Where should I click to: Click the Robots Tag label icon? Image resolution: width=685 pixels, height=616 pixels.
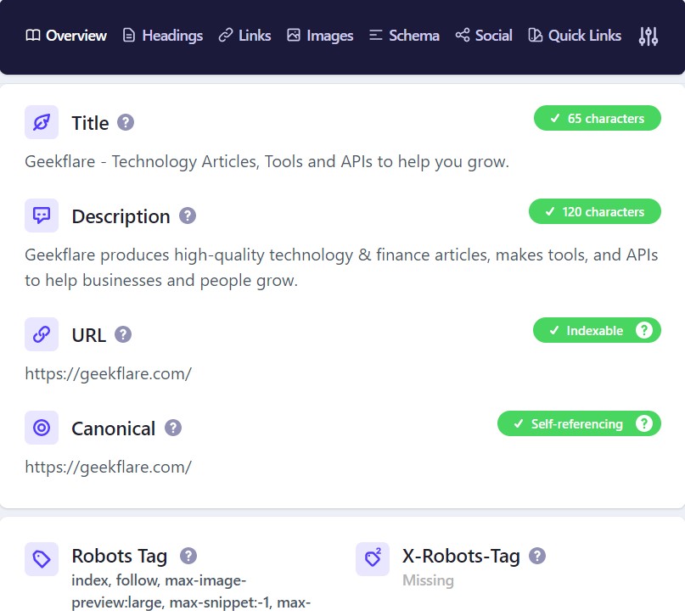coord(42,559)
